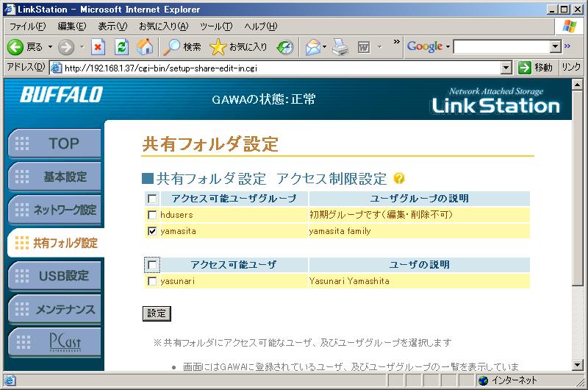Toggle the select-all user groups checkbox
The height and width of the screenshot is (390, 588).
tap(152, 199)
